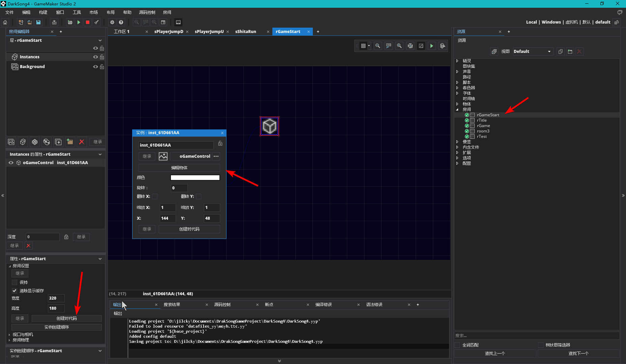Enable the 保持 (persistent) checkbox
Screen dimensions: 626x364
[14, 282]
